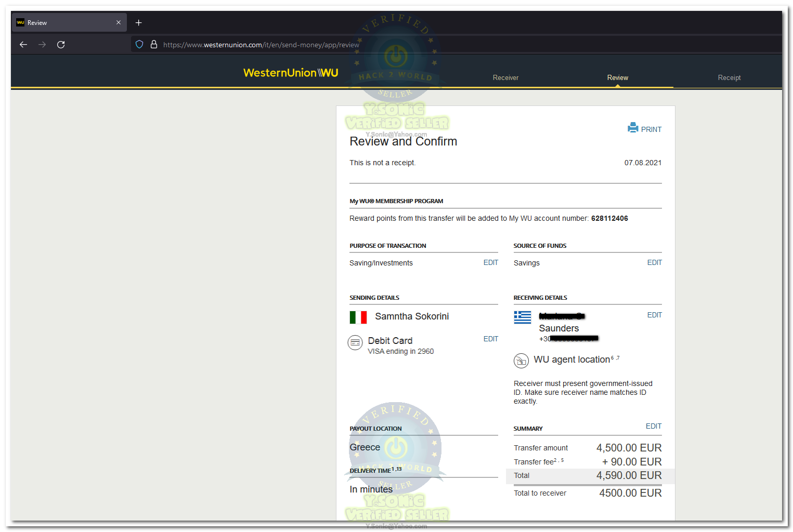Click the Savings source value
This screenshot has width=793, height=532.
[527, 263]
